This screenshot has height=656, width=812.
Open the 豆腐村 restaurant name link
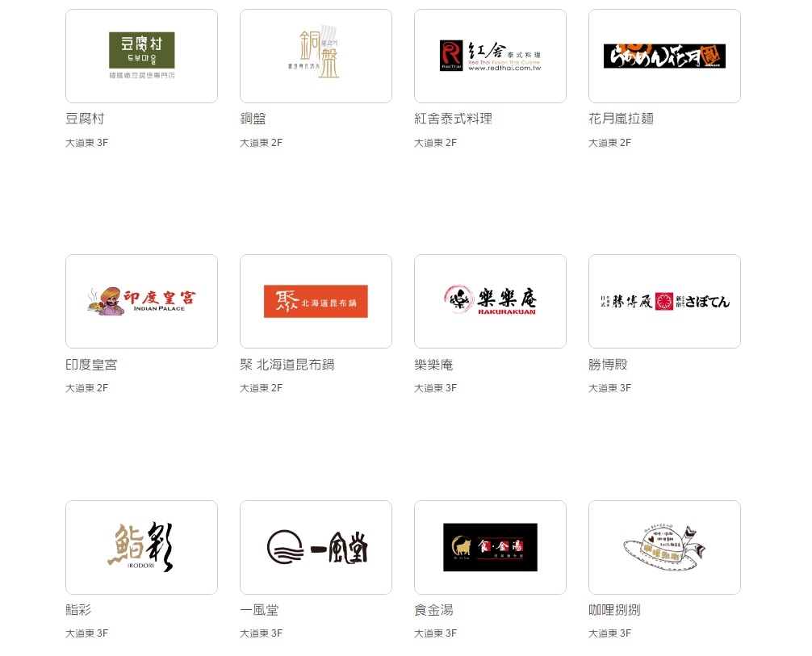point(85,119)
